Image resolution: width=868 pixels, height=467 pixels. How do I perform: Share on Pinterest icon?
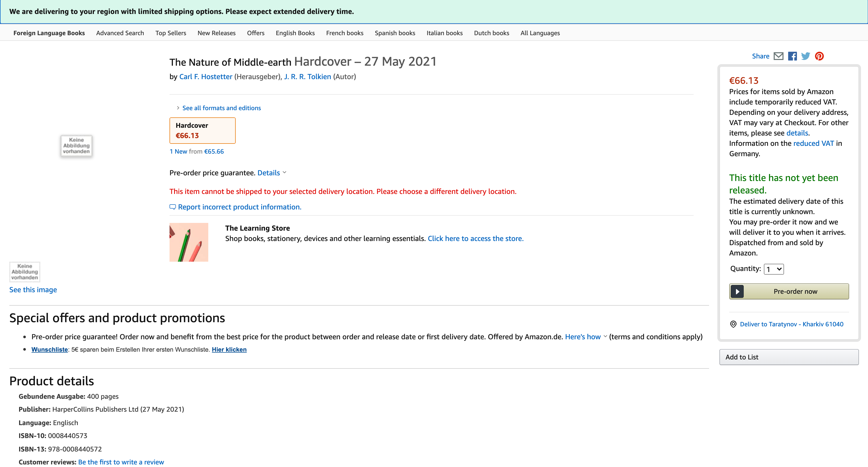tap(819, 56)
